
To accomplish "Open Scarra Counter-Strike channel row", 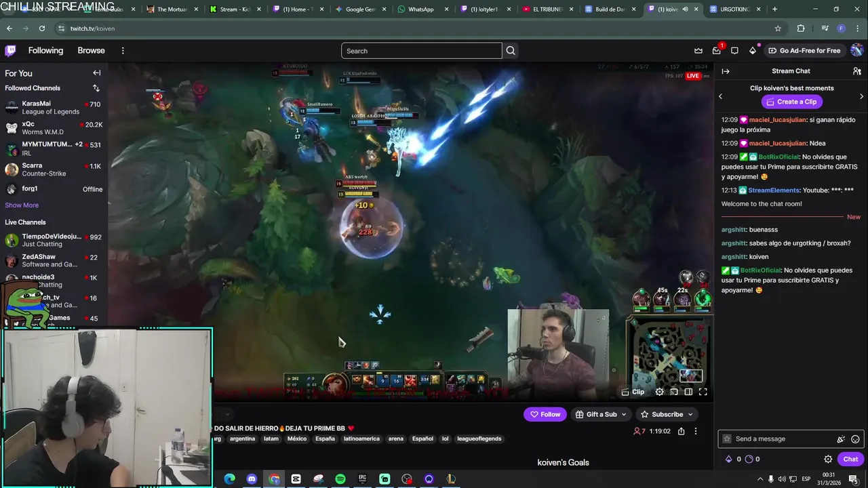I will point(54,169).
